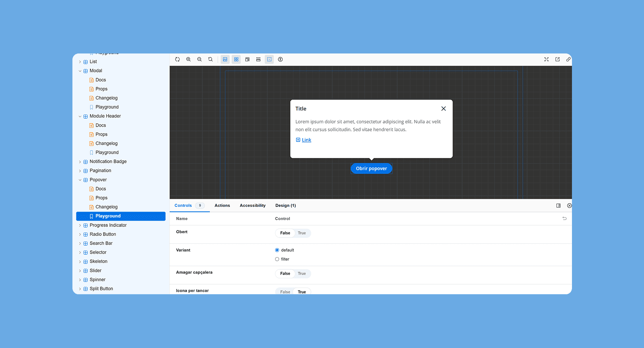Click the Obrir popover button
Screen dimensions: 644x348
pos(372,168)
